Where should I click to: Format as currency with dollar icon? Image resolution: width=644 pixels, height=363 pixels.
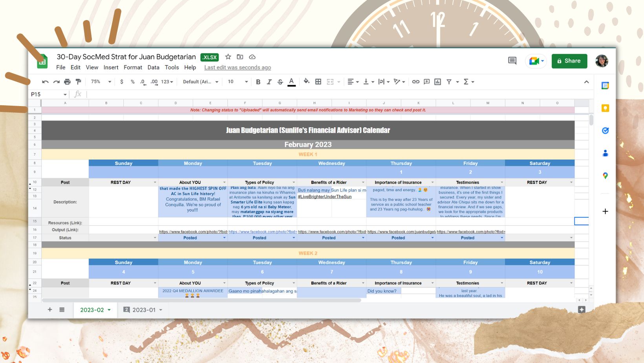coord(122,82)
